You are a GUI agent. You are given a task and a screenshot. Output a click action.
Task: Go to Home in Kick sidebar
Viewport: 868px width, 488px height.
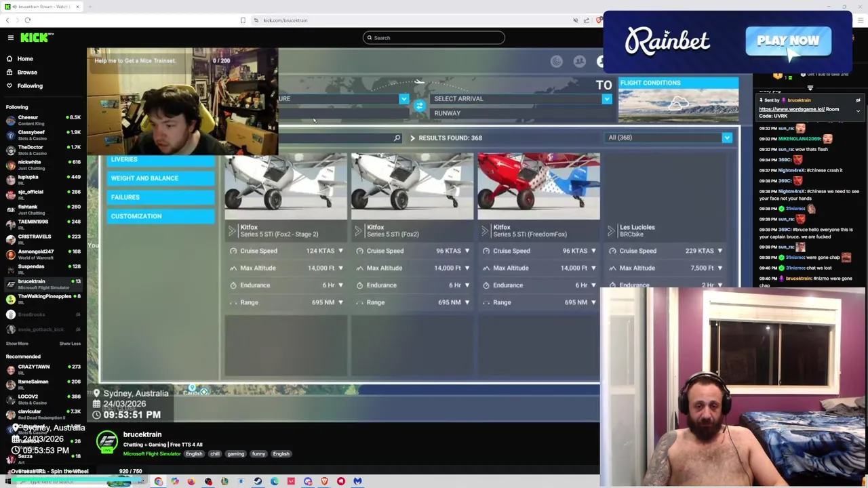pyautogui.click(x=25, y=59)
